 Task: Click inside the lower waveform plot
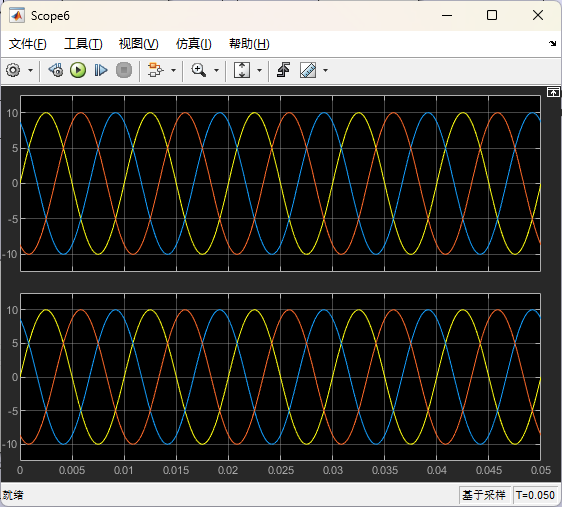click(x=281, y=377)
